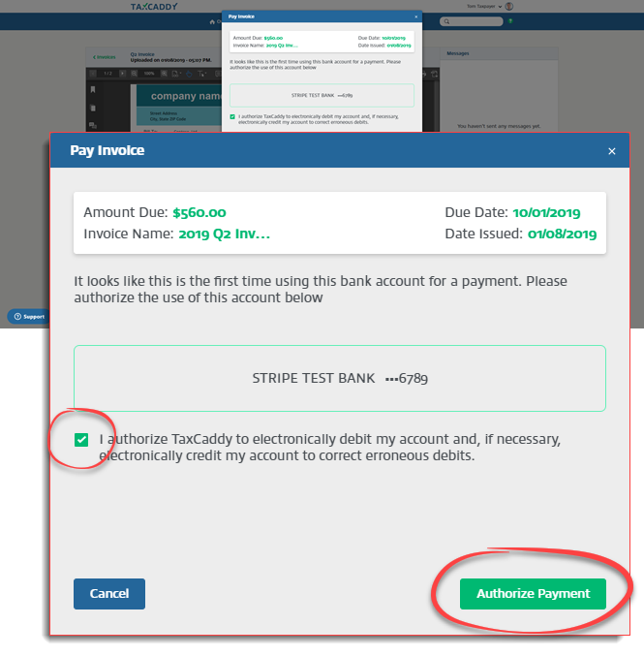Zoom out in the PDF viewer
The height and width of the screenshot is (656, 644).
click(x=134, y=74)
